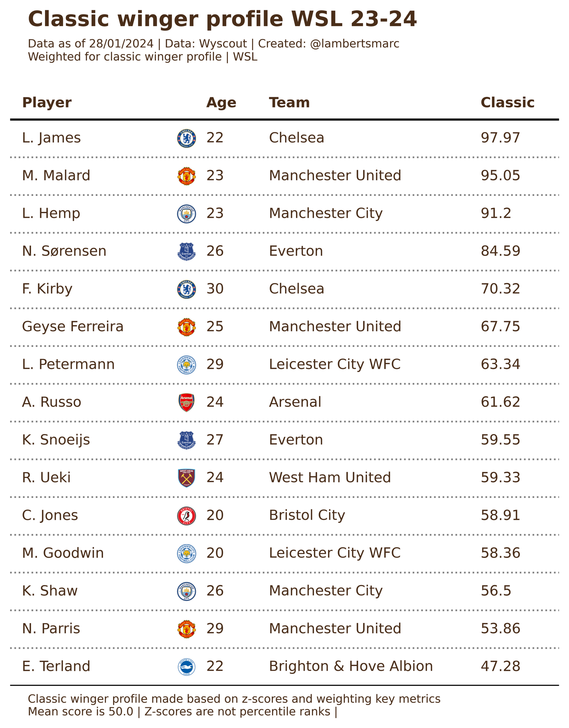Screen dimensions: 569x728
Task: Click L. James's score of 97.97
Action: (x=500, y=138)
